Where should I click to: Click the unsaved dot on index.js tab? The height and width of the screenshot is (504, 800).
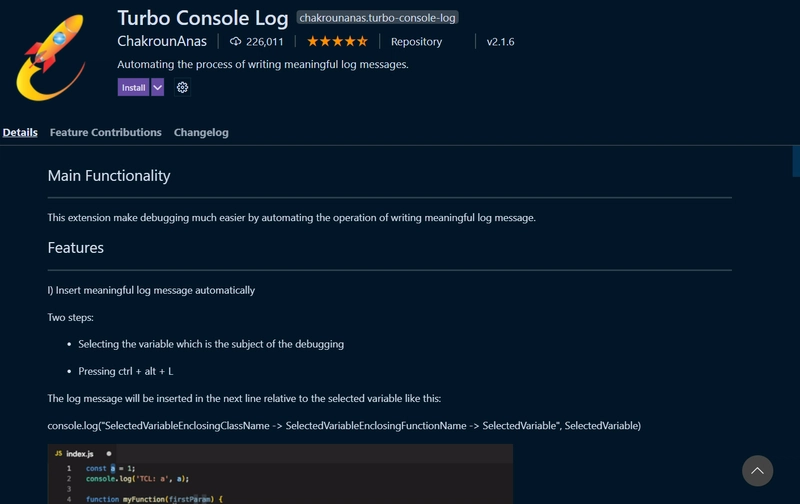[109, 453]
